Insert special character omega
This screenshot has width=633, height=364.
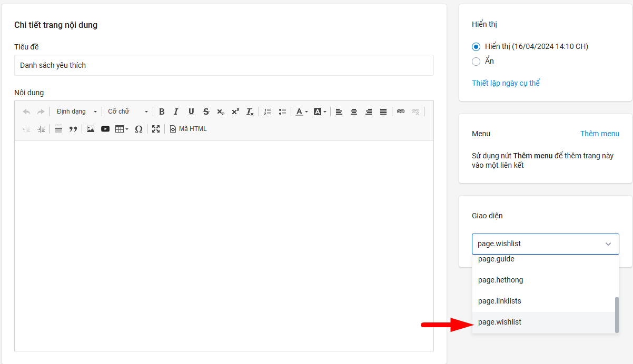coord(139,129)
